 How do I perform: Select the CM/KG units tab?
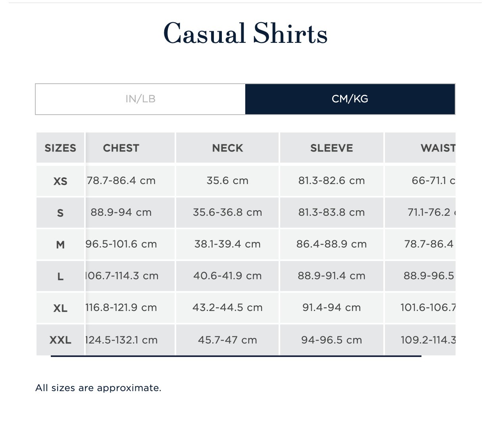350,99
